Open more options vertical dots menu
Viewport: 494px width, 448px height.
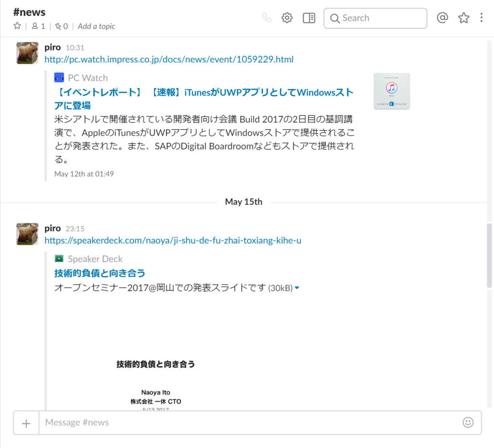pyautogui.click(x=481, y=18)
